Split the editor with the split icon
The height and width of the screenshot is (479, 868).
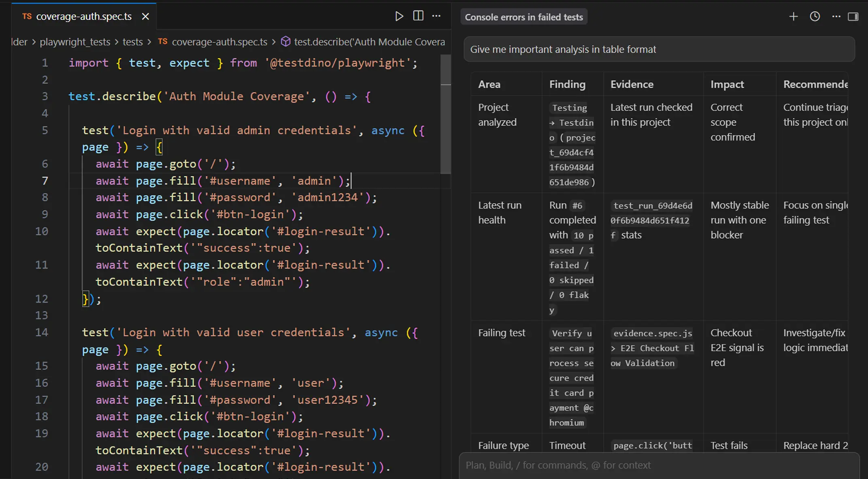click(x=418, y=16)
